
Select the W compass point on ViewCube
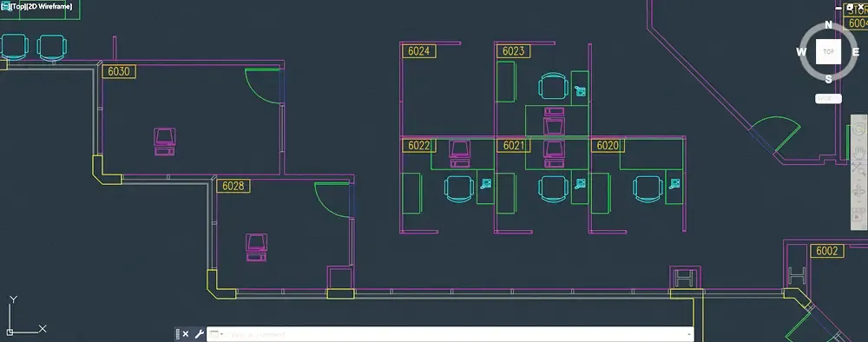coord(801,52)
